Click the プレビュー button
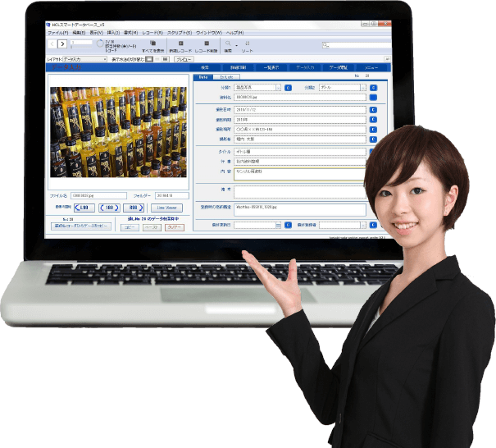Image resolution: width=496 pixels, height=448 pixels. [184, 59]
